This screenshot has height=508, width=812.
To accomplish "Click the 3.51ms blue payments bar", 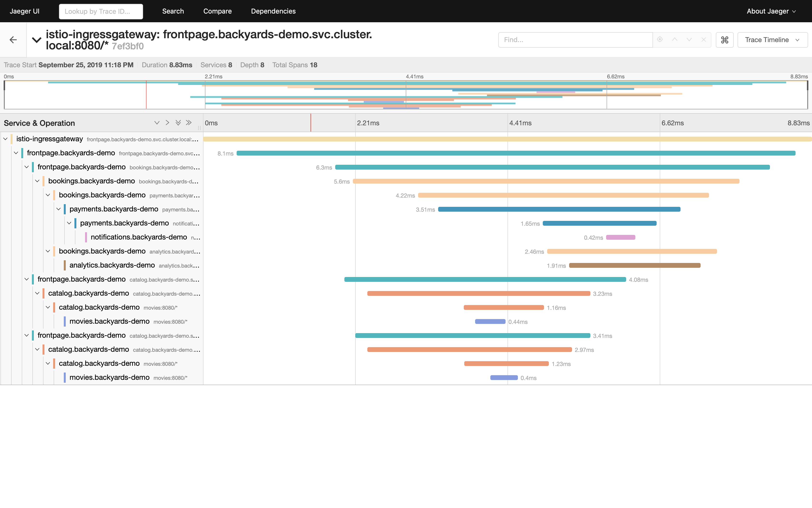I will pos(559,209).
